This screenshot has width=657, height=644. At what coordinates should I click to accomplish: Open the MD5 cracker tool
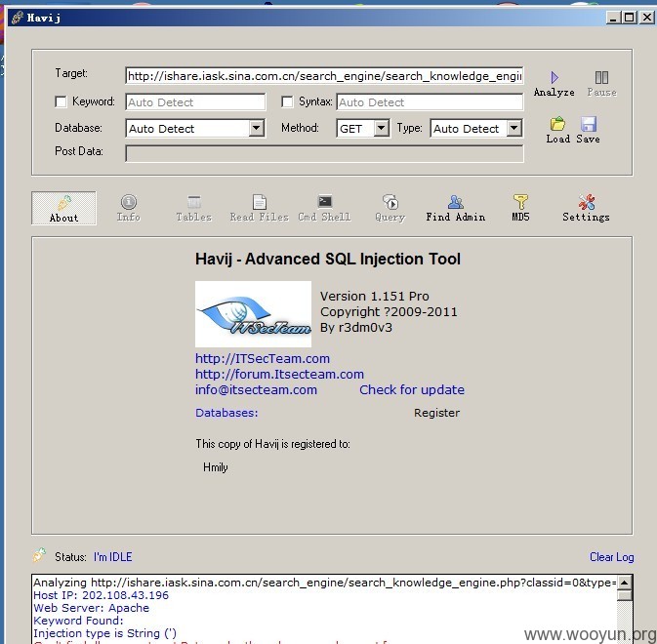(x=520, y=208)
